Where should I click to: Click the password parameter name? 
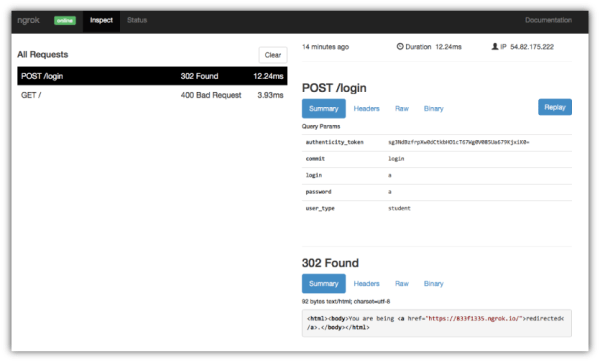pyautogui.click(x=318, y=192)
